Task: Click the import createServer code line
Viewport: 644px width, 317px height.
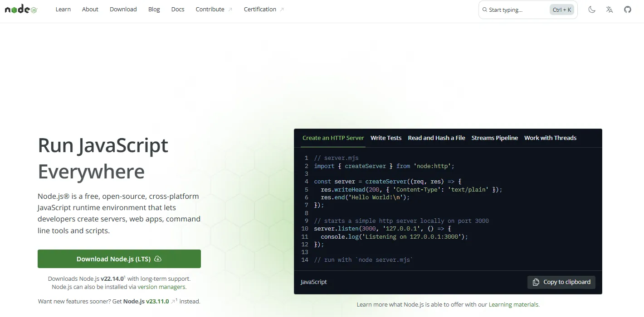Action: (x=384, y=166)
